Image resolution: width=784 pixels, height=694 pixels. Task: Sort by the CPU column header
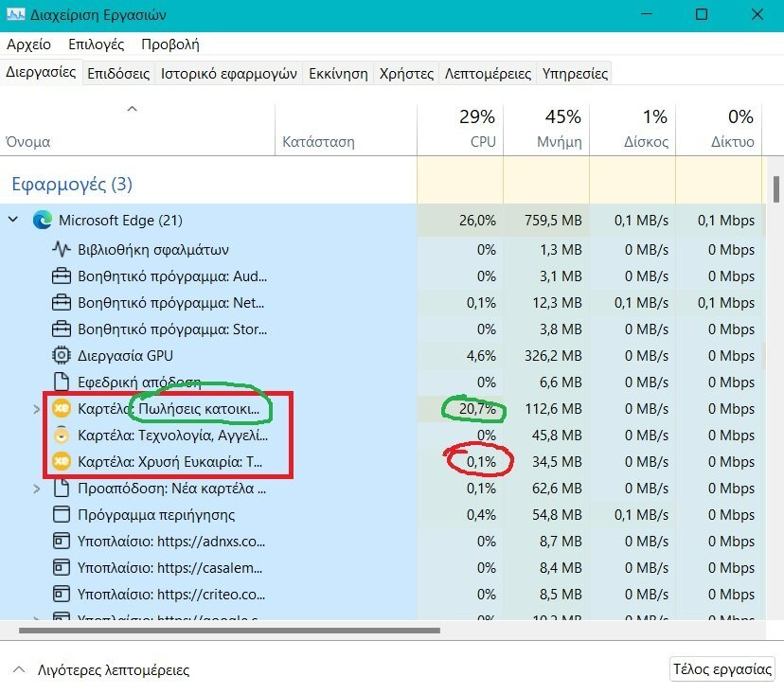(x=460, y=130)
